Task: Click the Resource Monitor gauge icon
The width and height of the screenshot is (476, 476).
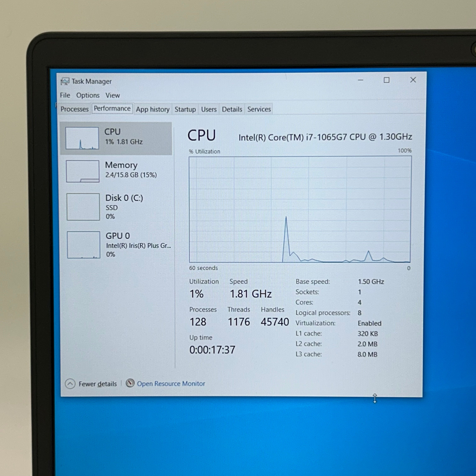Action: coord(130,383)
